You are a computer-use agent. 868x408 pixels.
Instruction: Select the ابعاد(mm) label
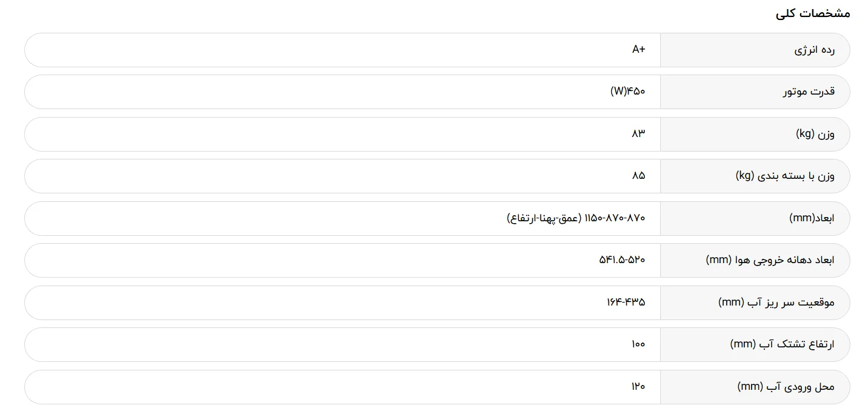point(812,218)
